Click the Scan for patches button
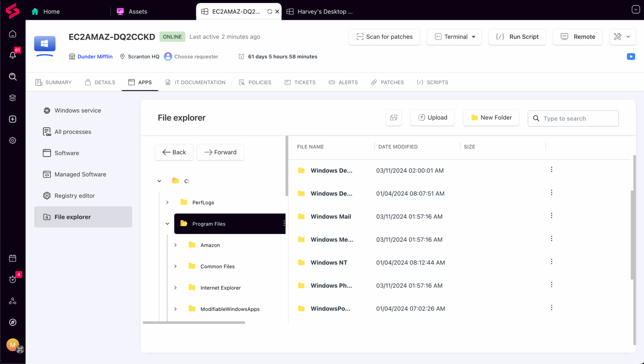The height and width of the screenshot is (364, 644). coord(384,37)
